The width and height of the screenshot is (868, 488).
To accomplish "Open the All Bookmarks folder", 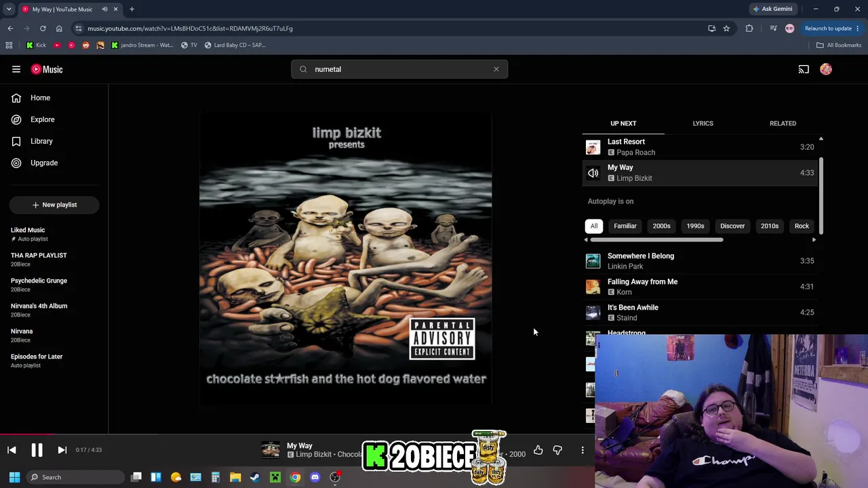I will (x=839, y=45).
